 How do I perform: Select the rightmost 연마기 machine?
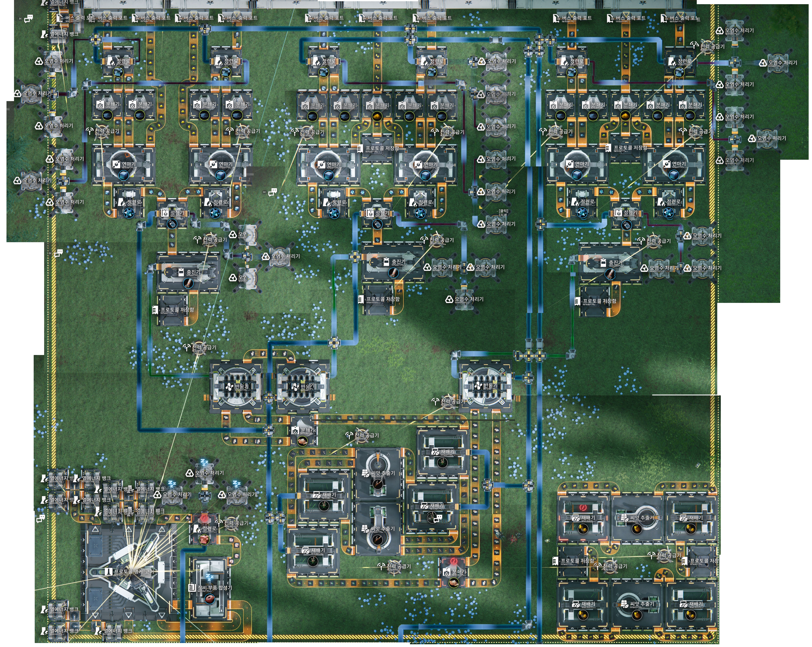pos(674,165)
